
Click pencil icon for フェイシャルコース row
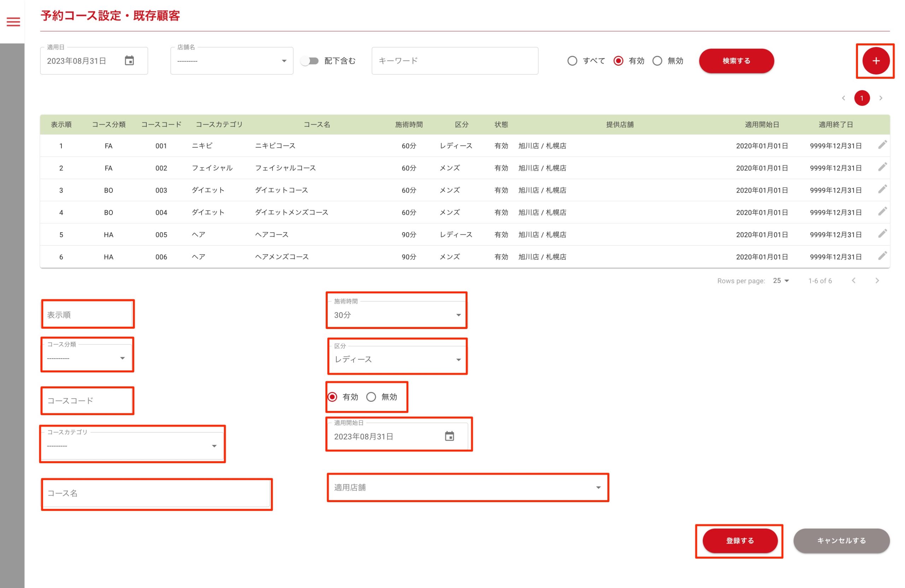click(x=882, y=167)
